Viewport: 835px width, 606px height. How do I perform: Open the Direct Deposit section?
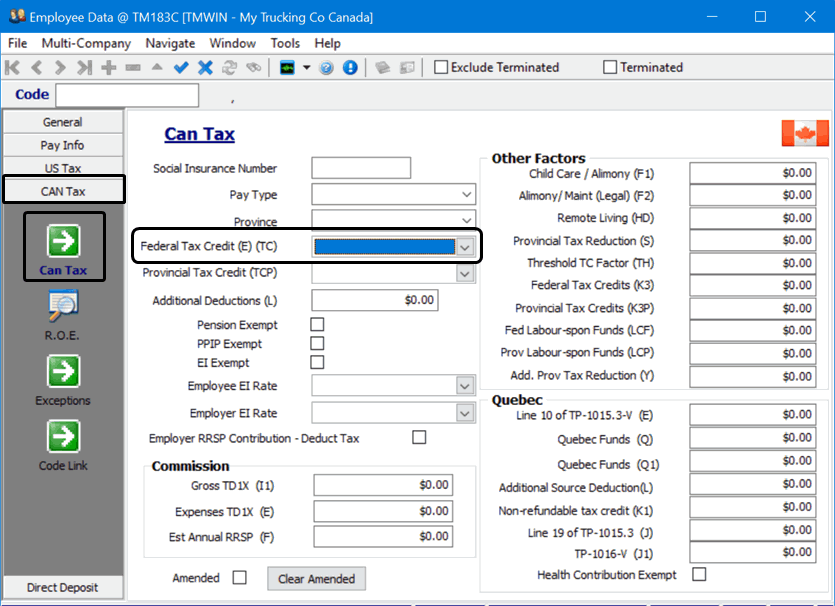62,587
